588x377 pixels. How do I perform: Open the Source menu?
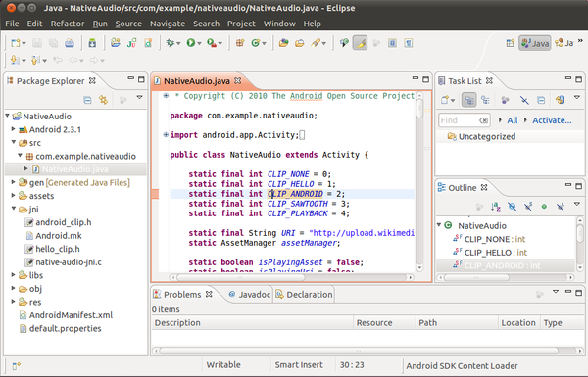128,24
